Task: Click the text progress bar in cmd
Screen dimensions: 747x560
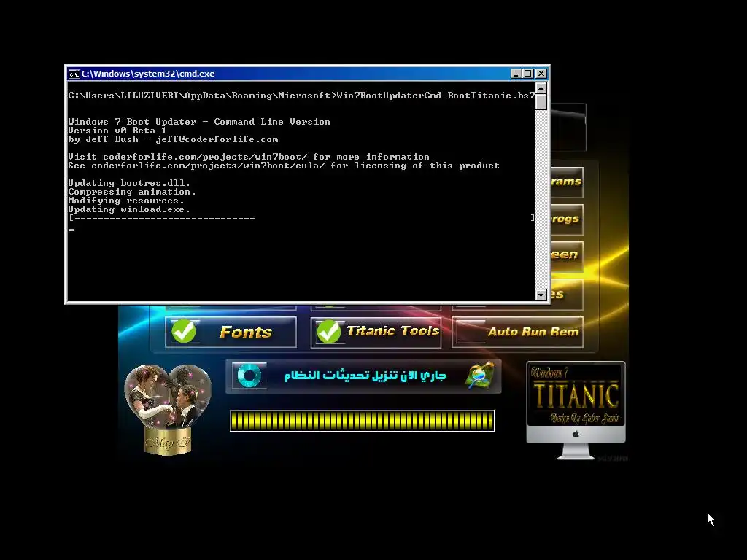Action: 301,217
